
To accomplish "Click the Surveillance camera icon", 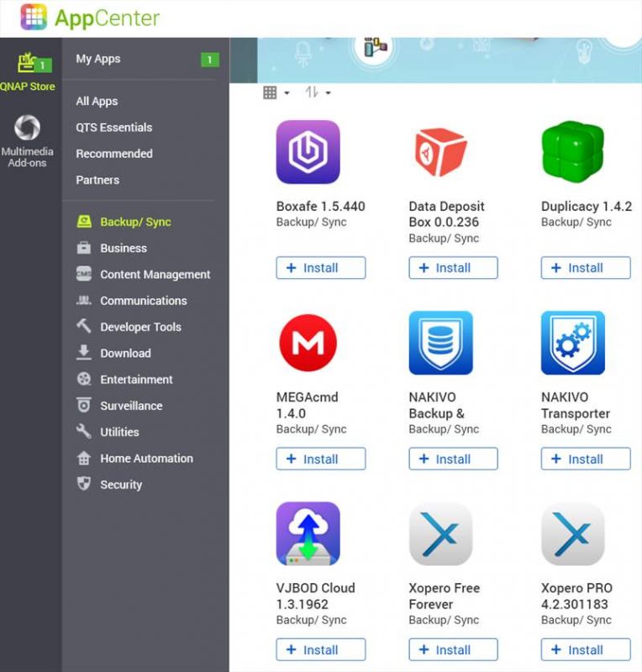I will [x=84, y=405].
